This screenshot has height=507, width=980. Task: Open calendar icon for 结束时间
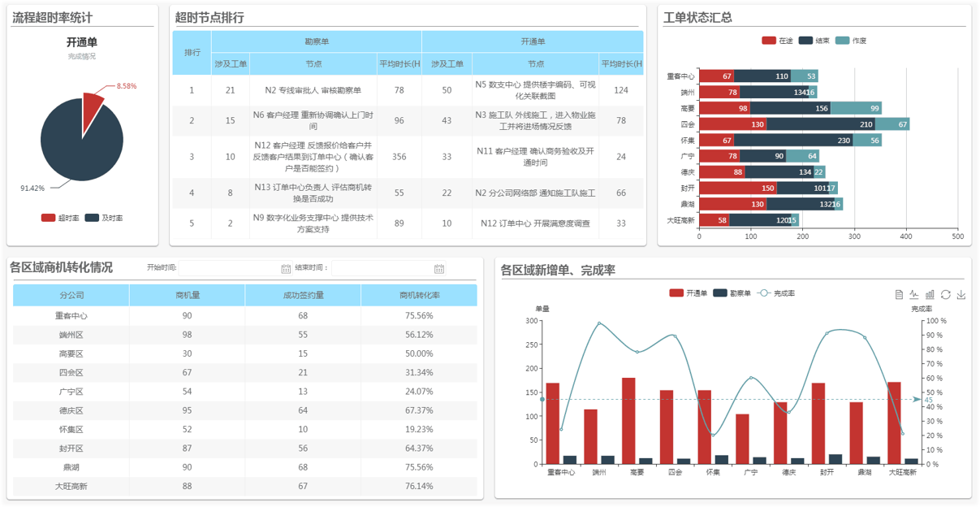click(x=439, y=268)
